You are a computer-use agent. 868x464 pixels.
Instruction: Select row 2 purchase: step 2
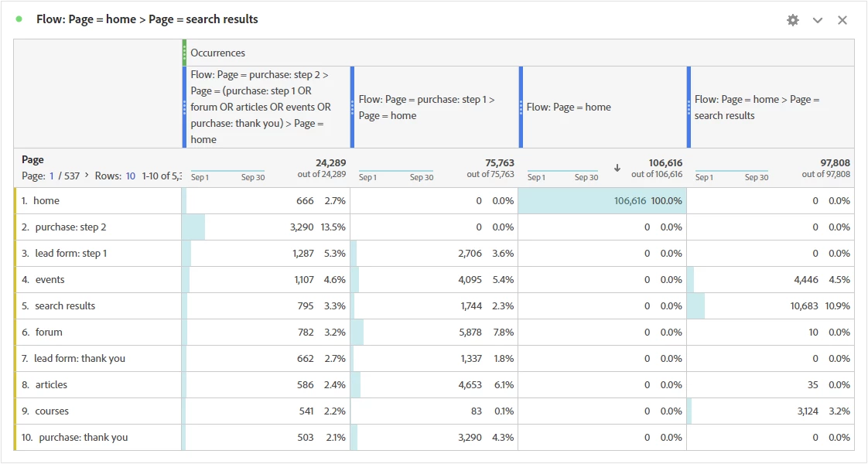tap(98, 227)
